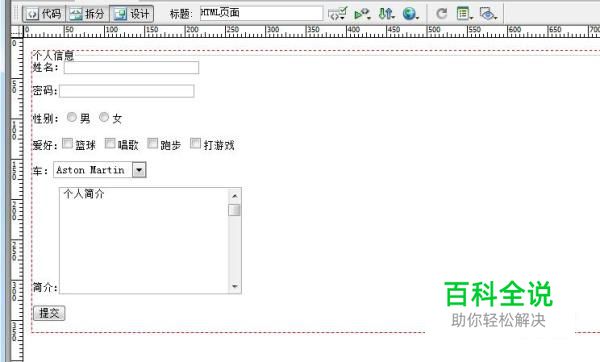Click the 篮球 label text
The width and height of the screenshot is (600, 362).
pos(85,145)
